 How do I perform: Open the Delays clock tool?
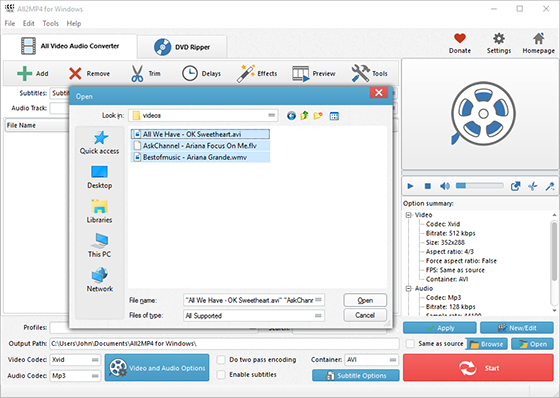tap(201, 74)
